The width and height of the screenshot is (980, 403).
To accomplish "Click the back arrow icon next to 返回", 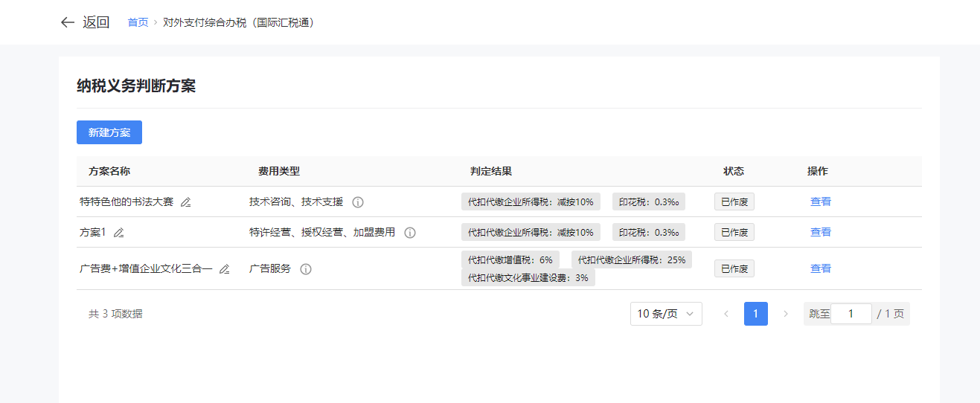I will click(x=68, y=22).
